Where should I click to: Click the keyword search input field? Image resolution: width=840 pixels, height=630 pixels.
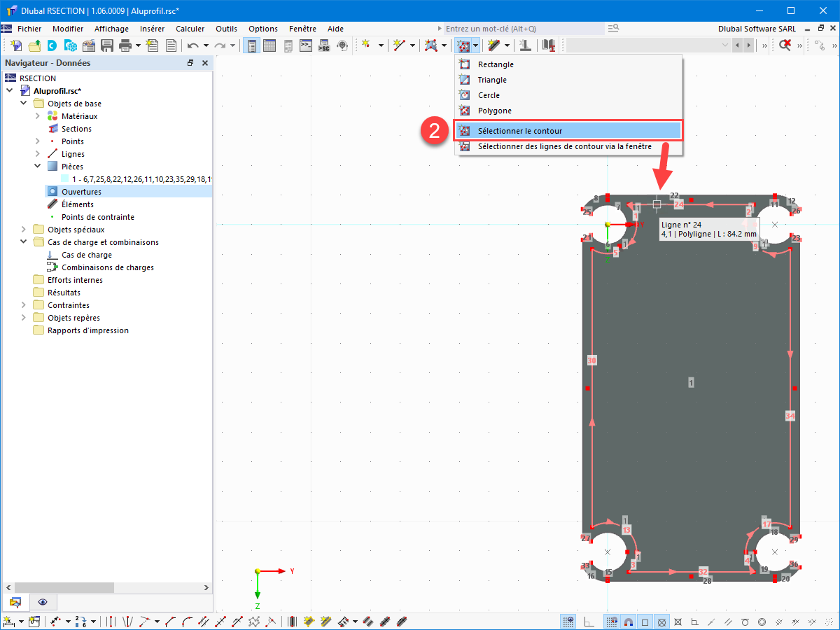[524, 29]
